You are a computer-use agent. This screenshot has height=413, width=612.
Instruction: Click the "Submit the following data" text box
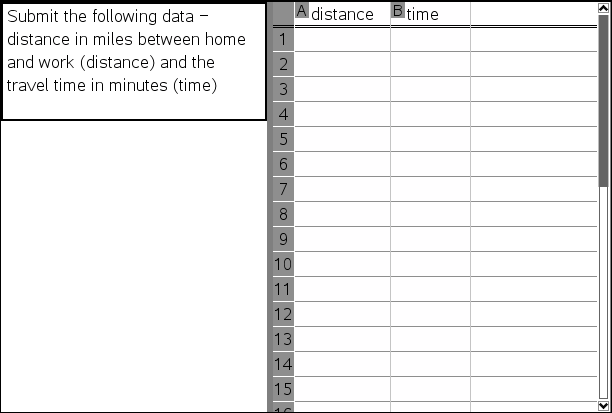[x=133, y=61]
